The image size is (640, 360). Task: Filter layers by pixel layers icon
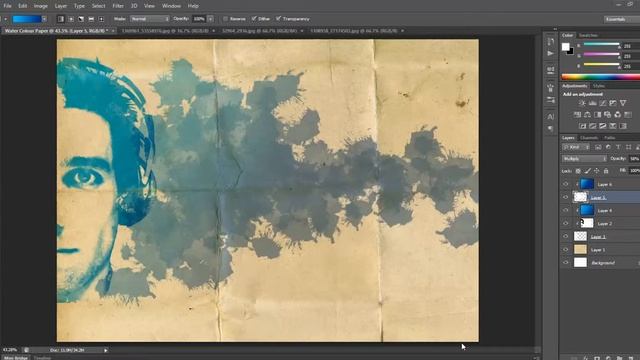598,147
